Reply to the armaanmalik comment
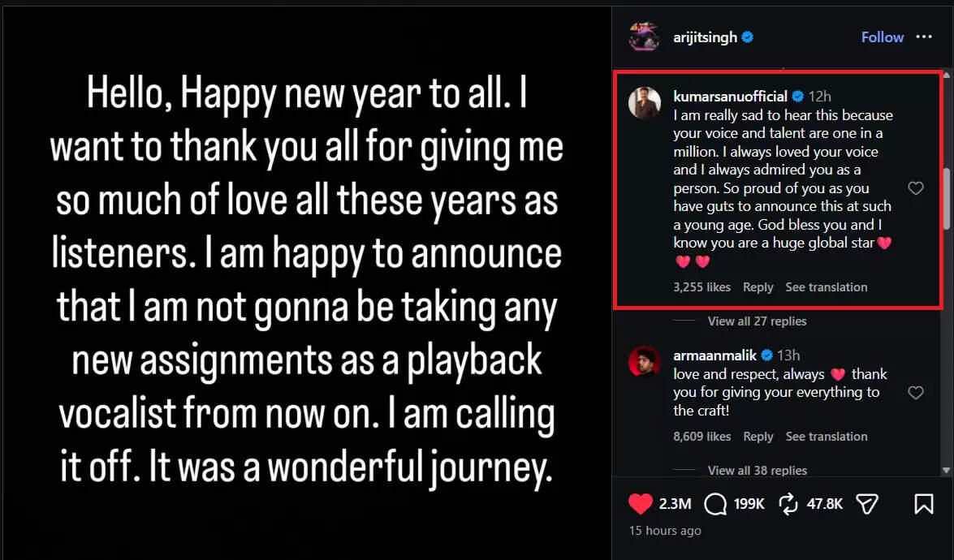This screenshot has height=560, width=954. (x=758, y=437)
